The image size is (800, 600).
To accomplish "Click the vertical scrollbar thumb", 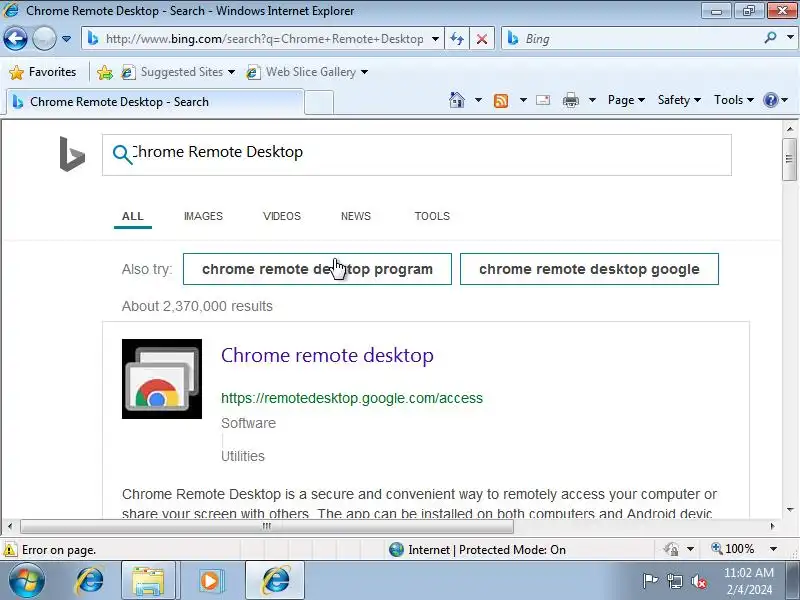I will pyautogui.click(x=789, y=159).
